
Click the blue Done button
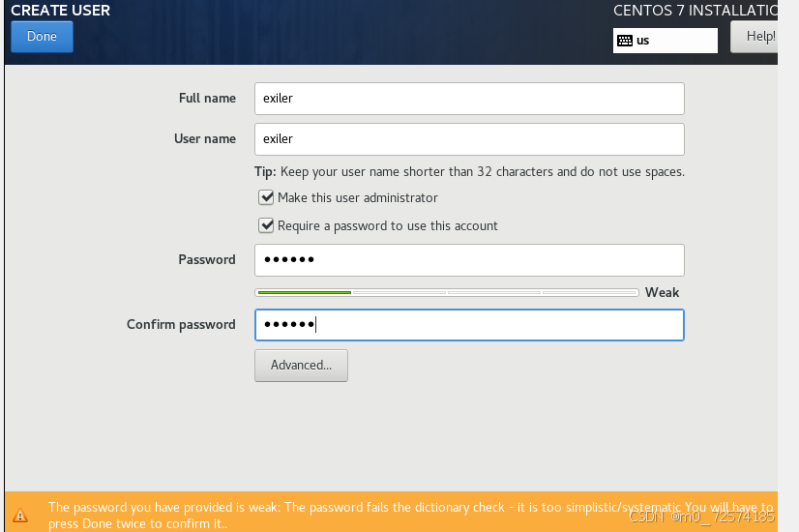pyautogui.click(x=42, y=37)
